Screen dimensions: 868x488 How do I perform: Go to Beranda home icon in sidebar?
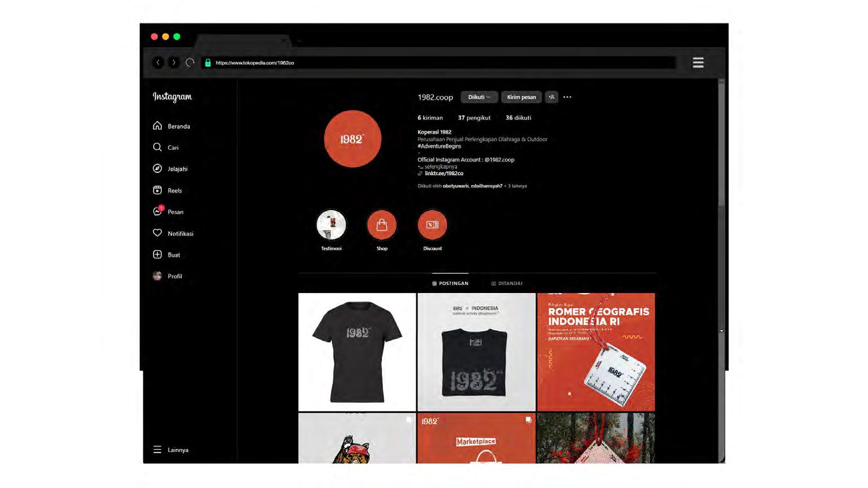tap(157, 126)
